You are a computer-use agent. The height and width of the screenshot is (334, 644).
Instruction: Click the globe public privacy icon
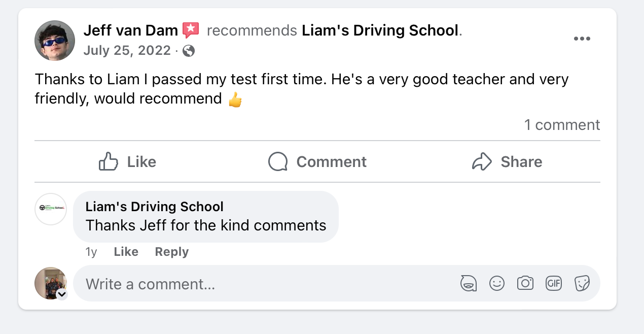click(x=189, y=51)
